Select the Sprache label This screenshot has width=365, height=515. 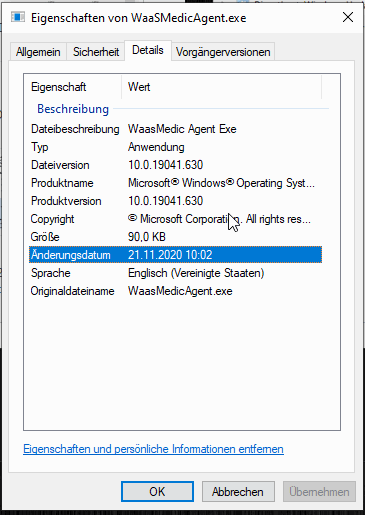[51, 273]
